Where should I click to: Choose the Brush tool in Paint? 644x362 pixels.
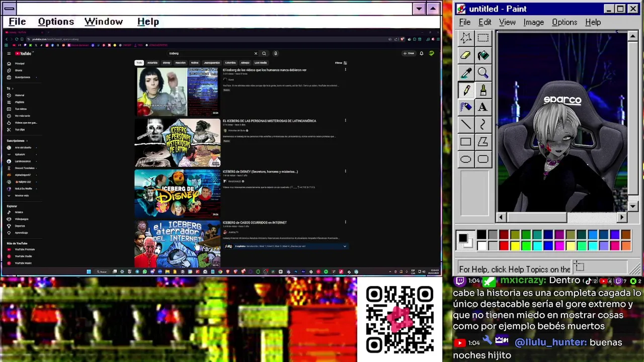click(483, 90)
